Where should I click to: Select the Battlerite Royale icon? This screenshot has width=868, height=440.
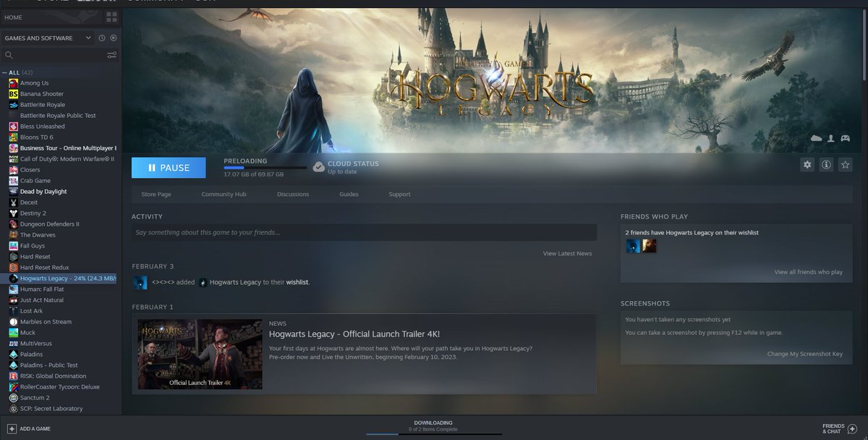pos(13,105)
